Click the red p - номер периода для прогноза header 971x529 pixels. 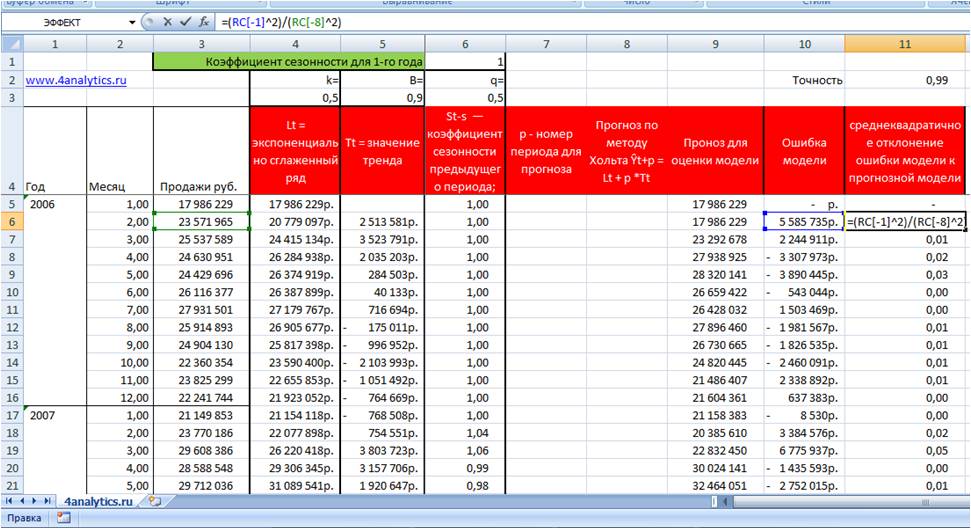pos(546,151)
